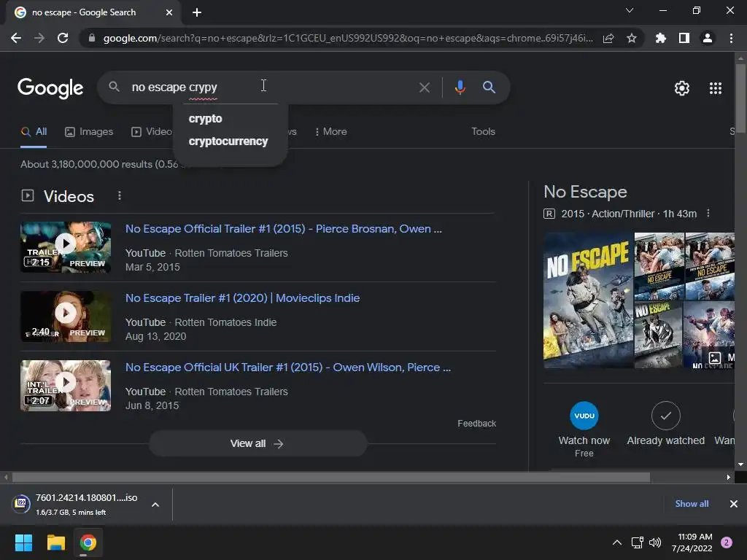Go back to the previous page
This screenshot has width=747, height=560.
coord(16,38)
